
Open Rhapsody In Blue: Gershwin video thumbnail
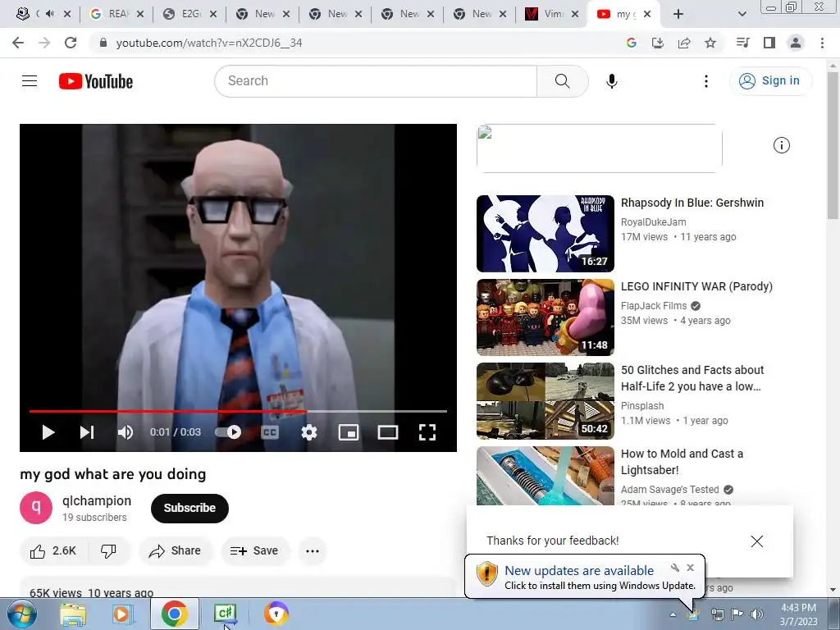click(x=546, y=234)
